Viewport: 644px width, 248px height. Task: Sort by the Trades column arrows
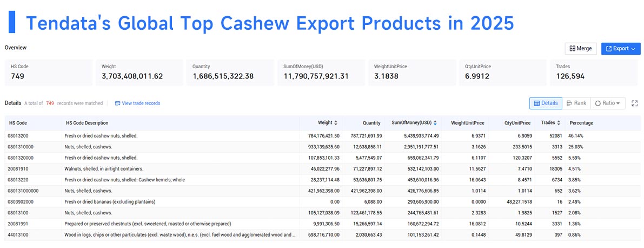click(x=559, y=122)
